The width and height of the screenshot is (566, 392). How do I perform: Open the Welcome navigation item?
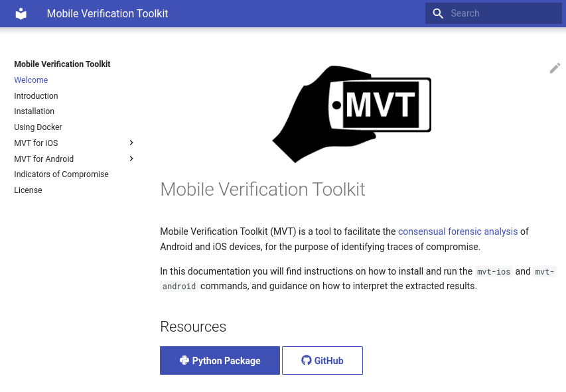pyautogui.click(x=31, y=80)
